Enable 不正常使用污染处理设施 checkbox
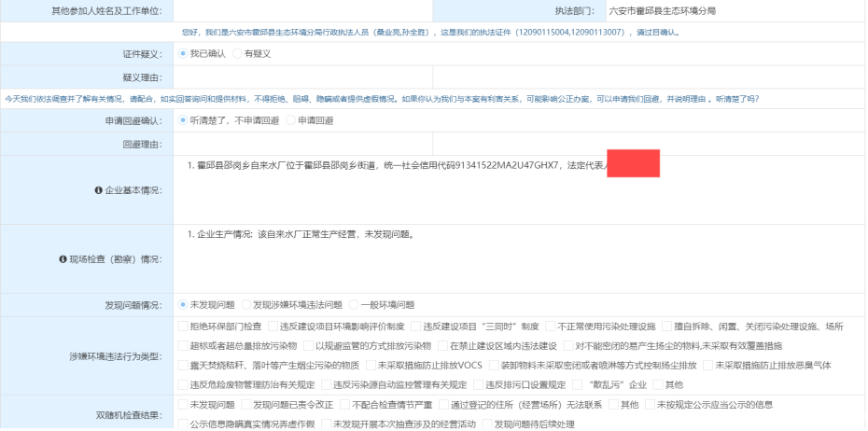 pos(550,327)
